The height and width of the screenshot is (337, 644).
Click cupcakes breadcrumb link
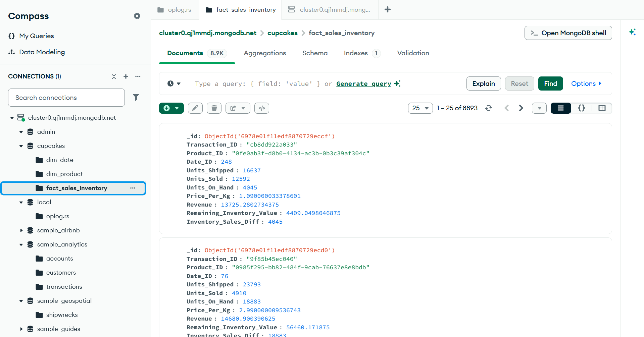pyautogui.click(x=283, y=33)
